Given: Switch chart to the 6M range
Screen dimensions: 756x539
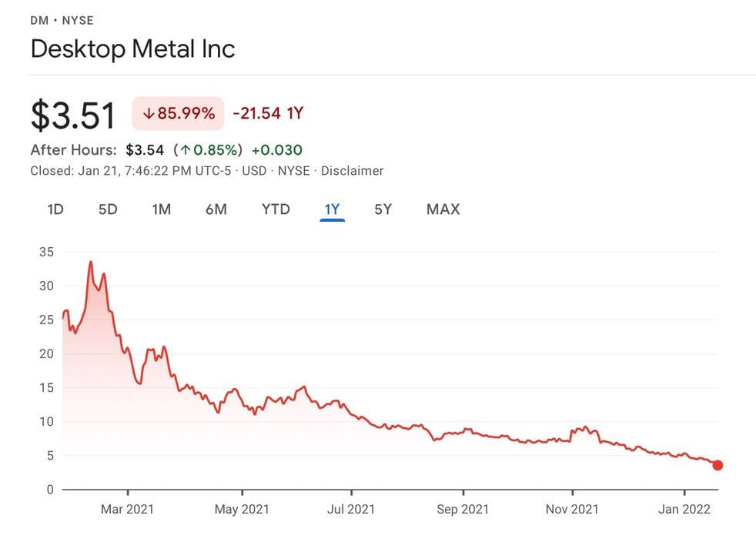Looking at the screenshot, I should (216, 209).
